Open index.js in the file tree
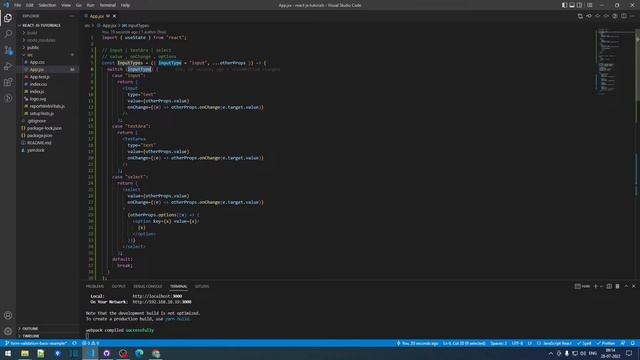The image size is (640, 360). (37, 91)
